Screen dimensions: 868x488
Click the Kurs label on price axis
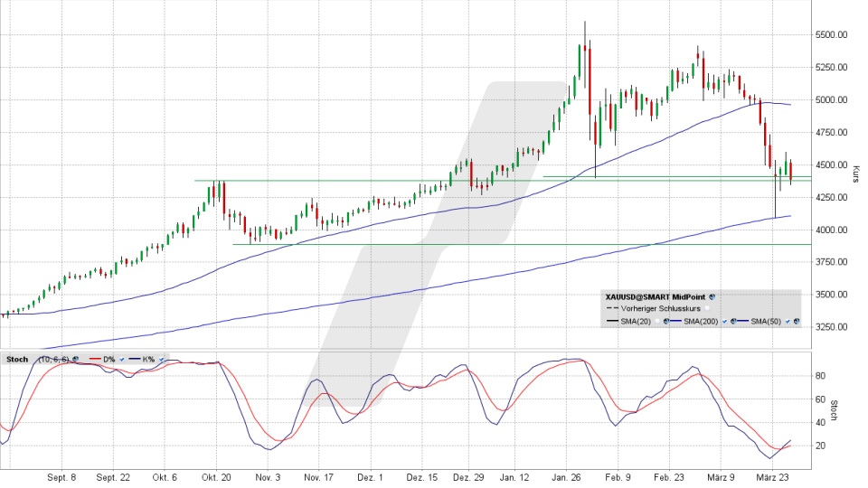tap(855, 174)
